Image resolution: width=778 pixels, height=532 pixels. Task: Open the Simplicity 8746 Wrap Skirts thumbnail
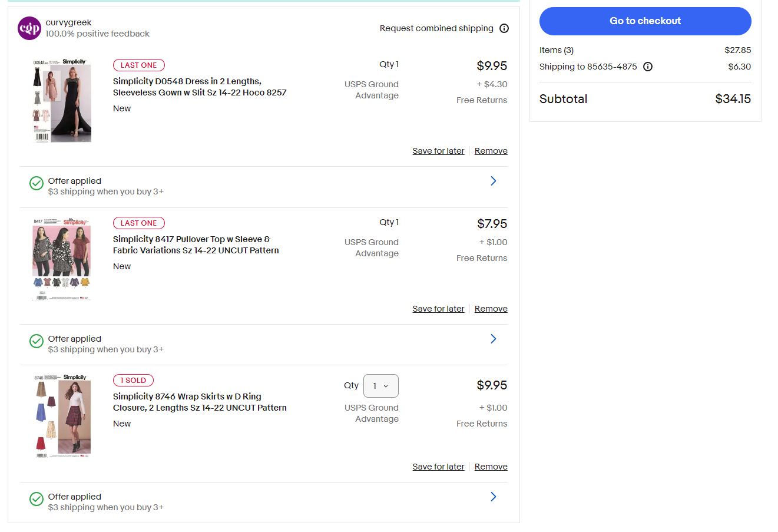pos(62,416)
